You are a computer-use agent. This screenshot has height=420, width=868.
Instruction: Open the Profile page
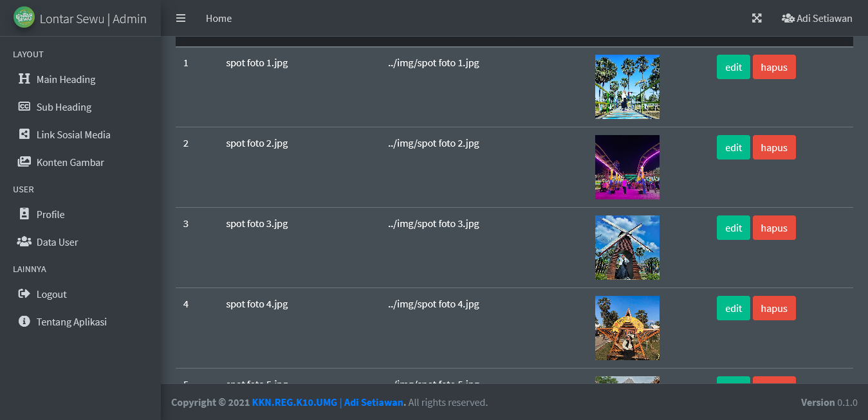80,214
